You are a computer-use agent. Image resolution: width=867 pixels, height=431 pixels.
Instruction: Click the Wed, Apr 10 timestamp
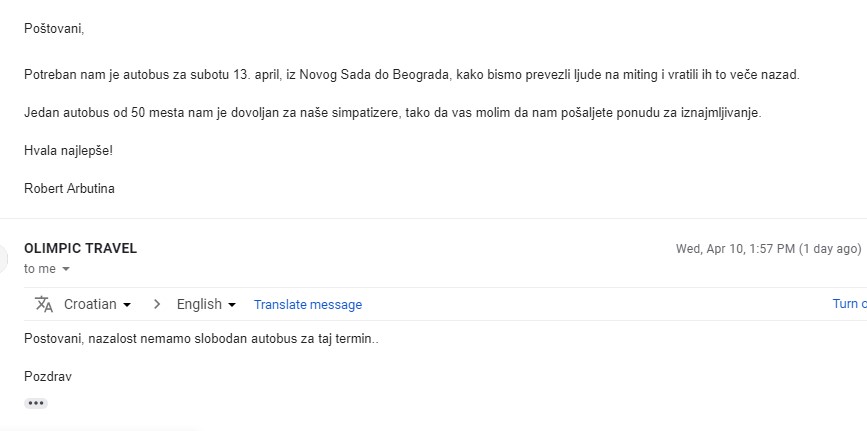tap(768, 249)
